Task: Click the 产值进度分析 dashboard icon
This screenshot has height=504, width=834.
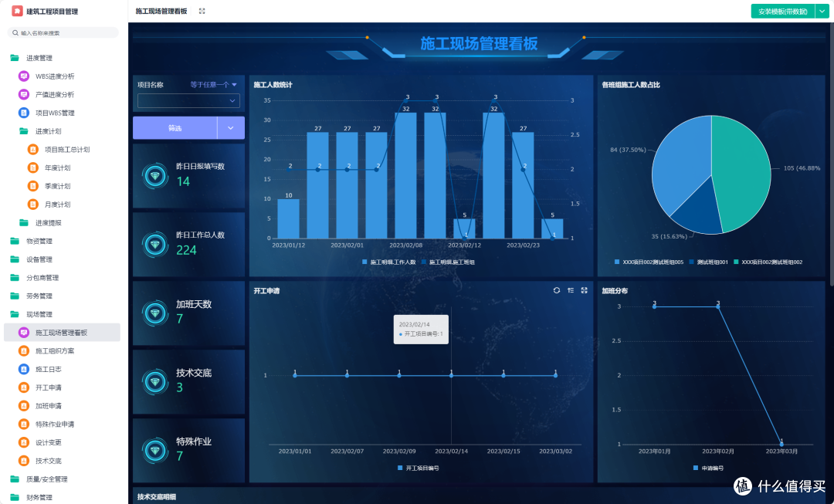Action: (24, 95)
